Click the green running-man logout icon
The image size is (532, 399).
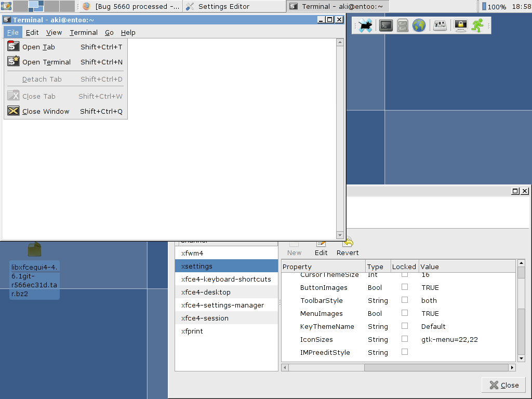[x=477, y=25]
